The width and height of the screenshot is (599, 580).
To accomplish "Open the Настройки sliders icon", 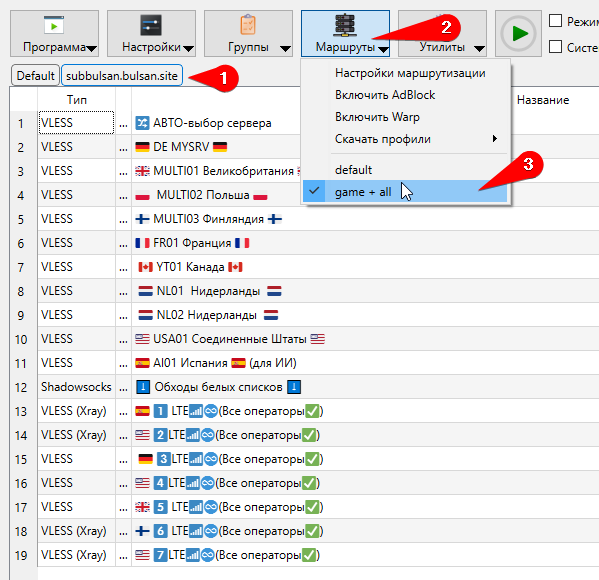I will coord(151,25).
